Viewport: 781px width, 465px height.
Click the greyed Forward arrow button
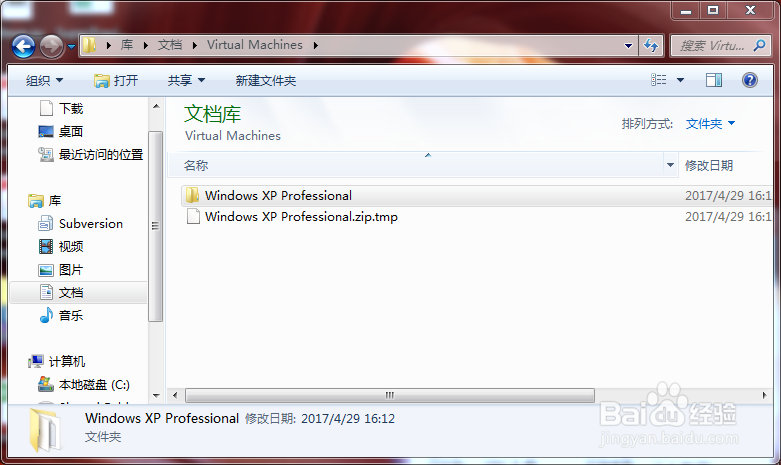click(x=51, y=47)
